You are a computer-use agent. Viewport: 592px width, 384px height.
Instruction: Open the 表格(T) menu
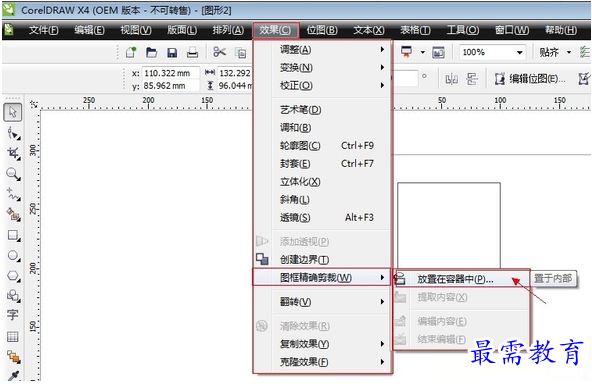[x=415, y=30]
